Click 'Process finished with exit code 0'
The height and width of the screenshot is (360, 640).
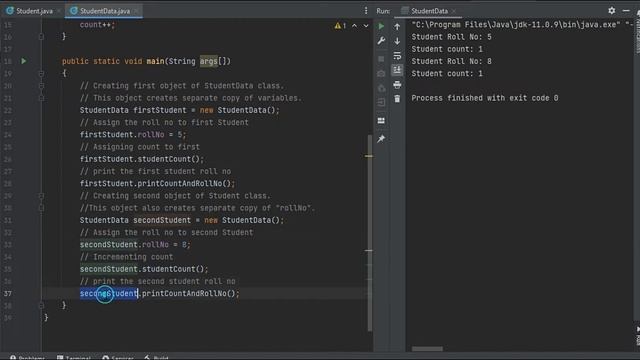tap(484, 98)
